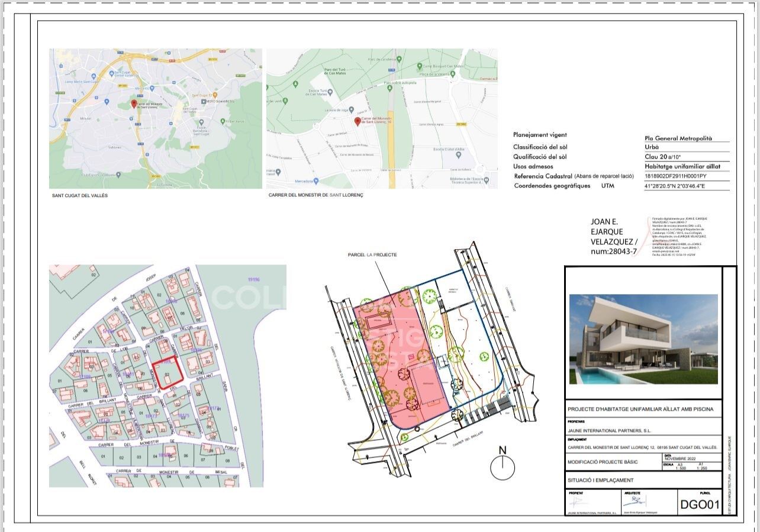The image size is (760, 532).
Task: Click the PARCEL·LA PROJECTE label
Action: coord(372,255)
